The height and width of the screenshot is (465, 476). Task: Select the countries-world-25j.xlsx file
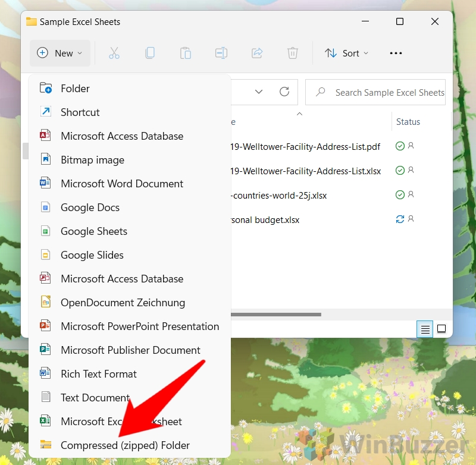pyautogui.click(x=279, y=196)
